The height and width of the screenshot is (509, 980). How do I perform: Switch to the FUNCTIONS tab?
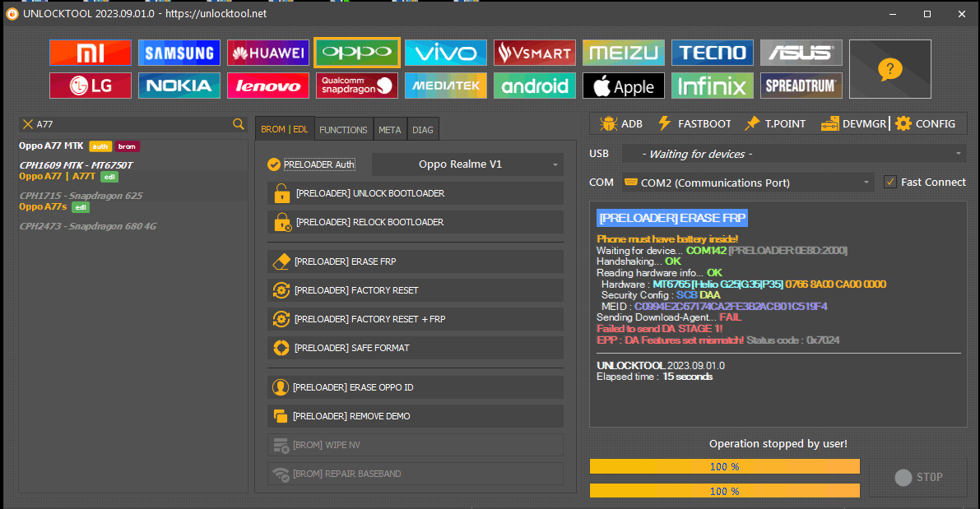pos(343,130)
